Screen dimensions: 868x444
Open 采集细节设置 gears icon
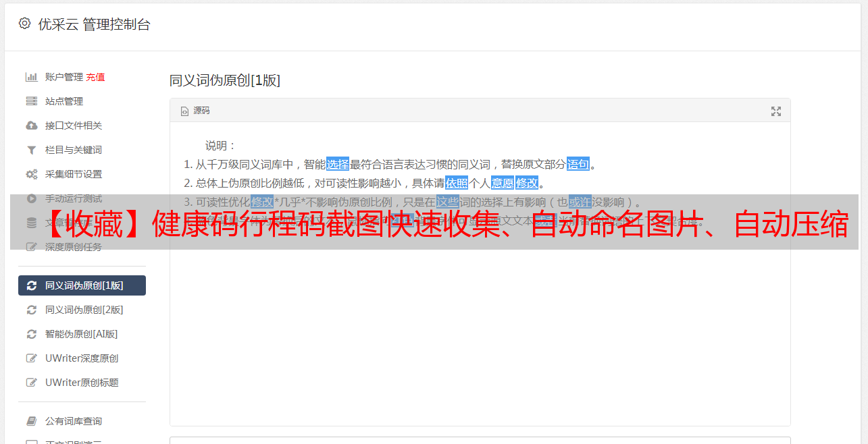[31, 174]
